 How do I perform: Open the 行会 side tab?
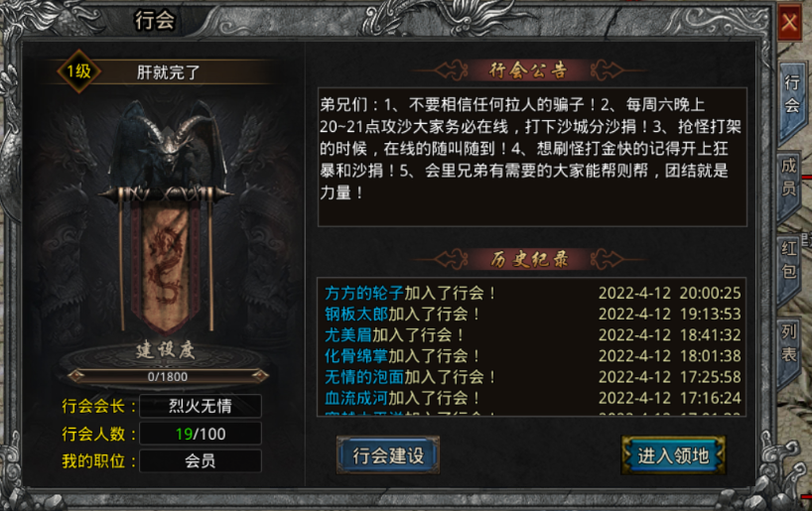click(791, 93)
